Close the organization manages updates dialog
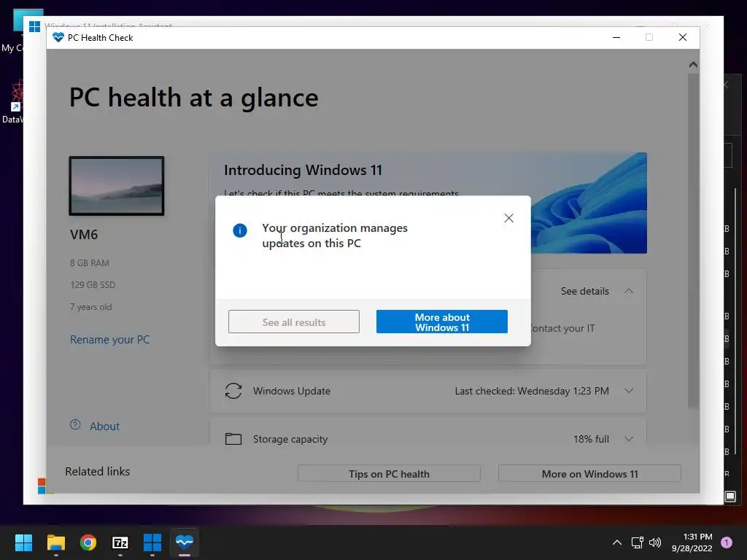The width and height of the screenshot is (747, 560). tap(508, 218)
